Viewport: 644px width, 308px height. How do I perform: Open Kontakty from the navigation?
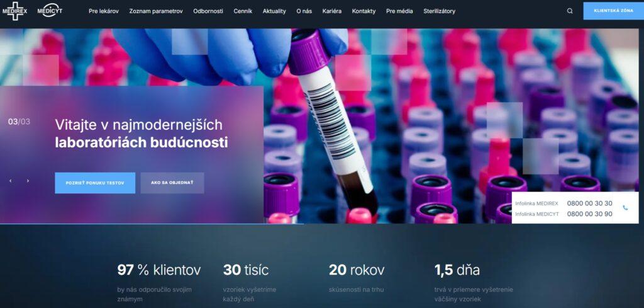(x=364, y=11)
